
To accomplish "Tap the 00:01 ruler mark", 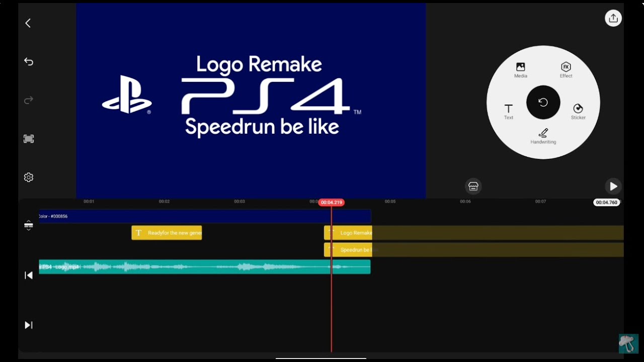I will pos(89,202).
